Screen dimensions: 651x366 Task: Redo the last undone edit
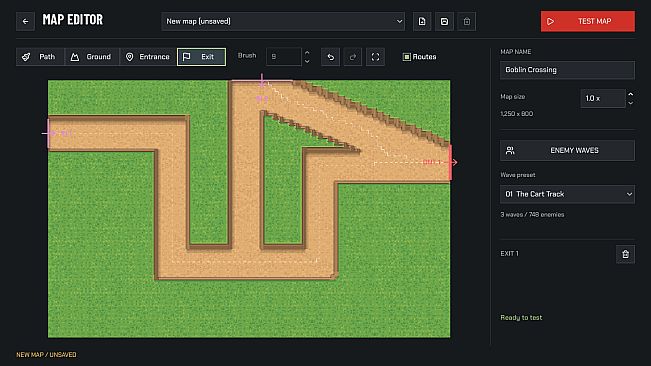click(353, 57)
